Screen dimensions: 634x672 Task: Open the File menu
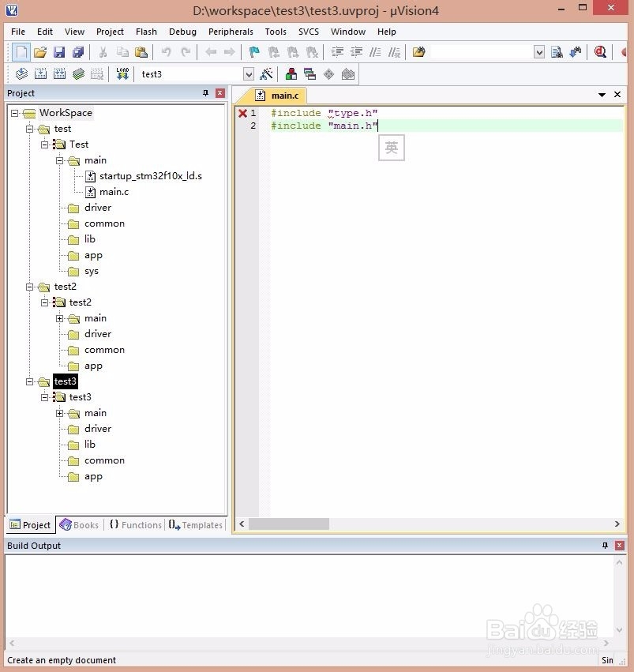coord(18,32)
